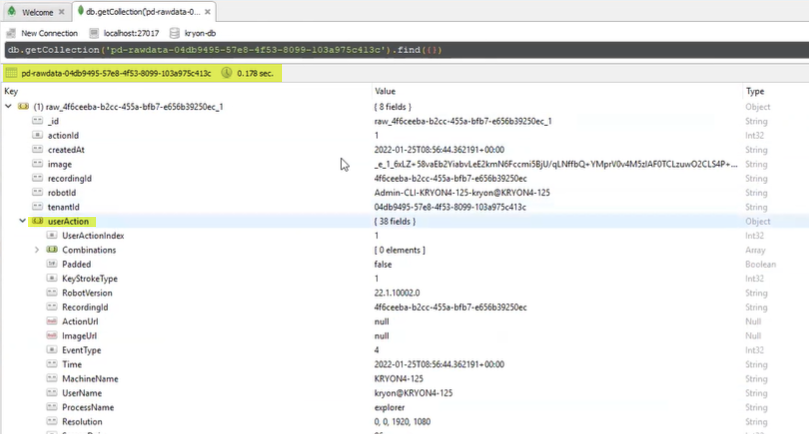
Task: Click the New Connection icon
Action: click(12, 33)
